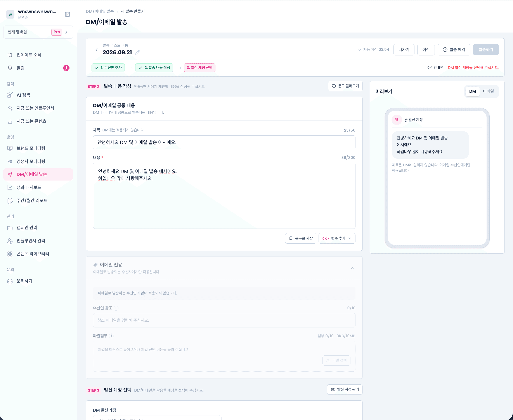The height and width of the screenshot is (420, 513).
Task: Click info icon next to 파일첨부
Action: [x=111, y=336]
